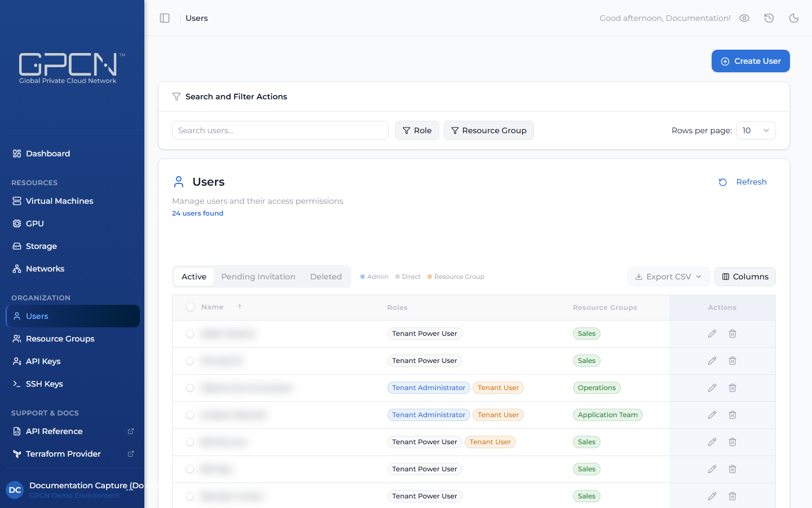812x508 pixels.
Task: Edit the Application Team user row
Action: coord(712,415)
